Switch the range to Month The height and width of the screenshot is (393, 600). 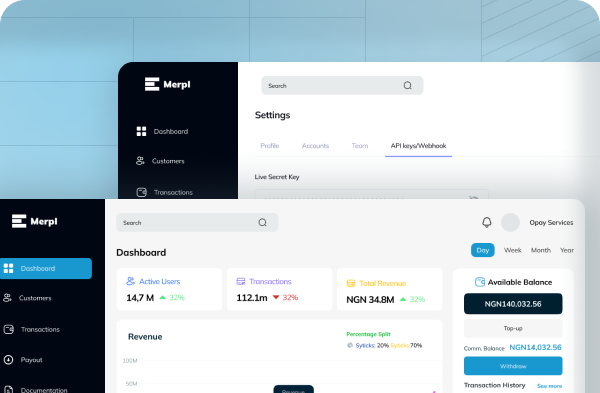coord(541,250)
